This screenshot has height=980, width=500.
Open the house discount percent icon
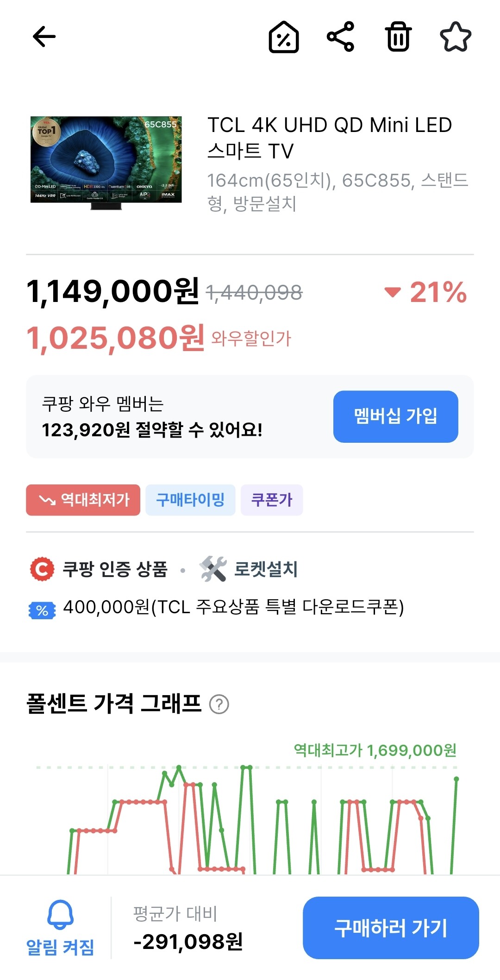284,37
